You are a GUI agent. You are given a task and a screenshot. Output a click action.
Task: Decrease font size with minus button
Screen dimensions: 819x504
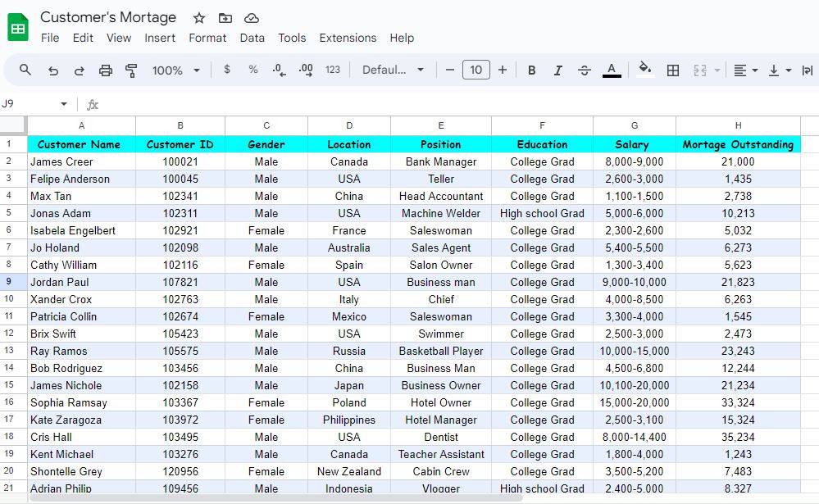[x=450, y=70]
